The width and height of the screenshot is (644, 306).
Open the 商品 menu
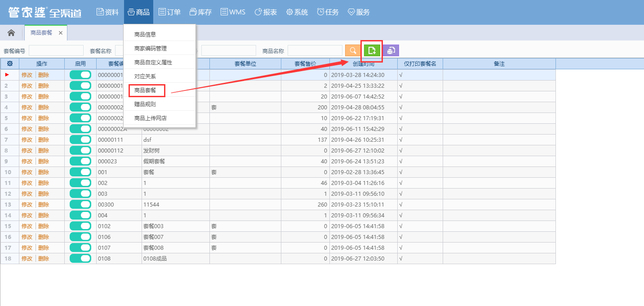138,12
